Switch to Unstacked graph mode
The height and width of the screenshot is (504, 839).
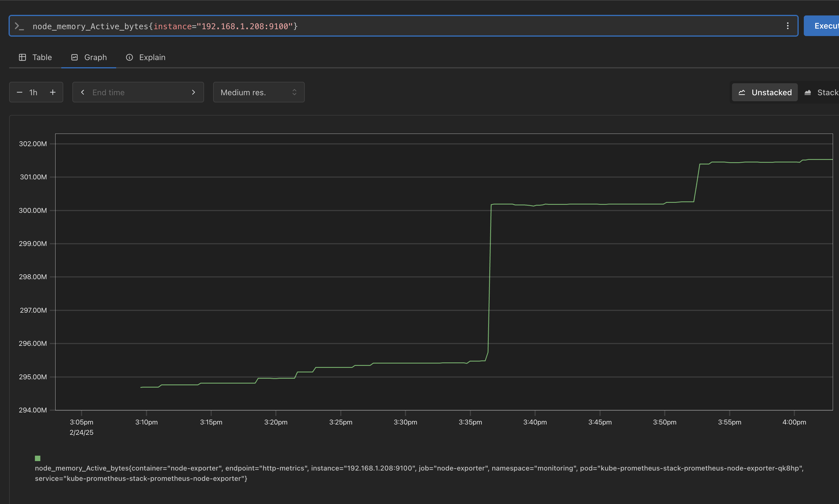[764, 92]
